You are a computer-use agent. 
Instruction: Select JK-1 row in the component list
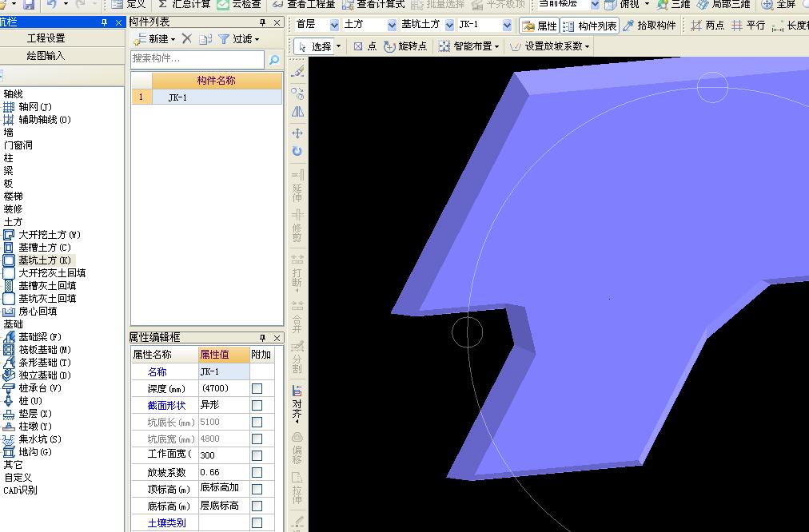(x=206, y=97)
